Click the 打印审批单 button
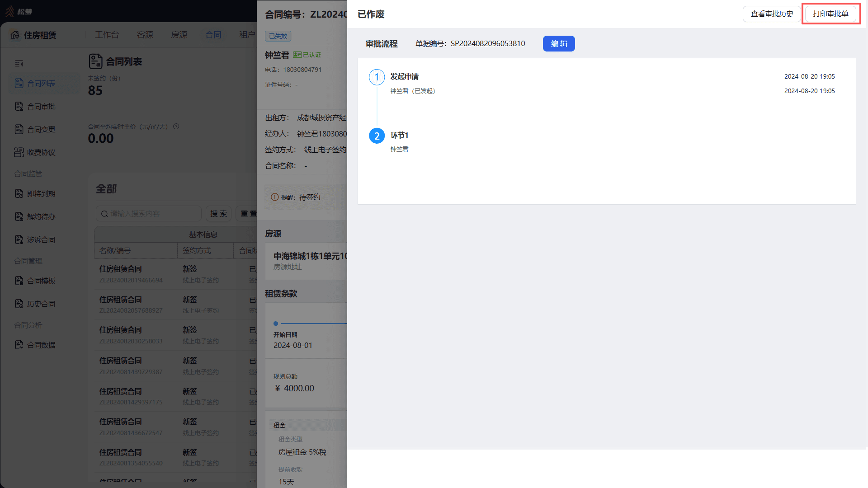This screenshot has height=488, width=868. (830, 14)
